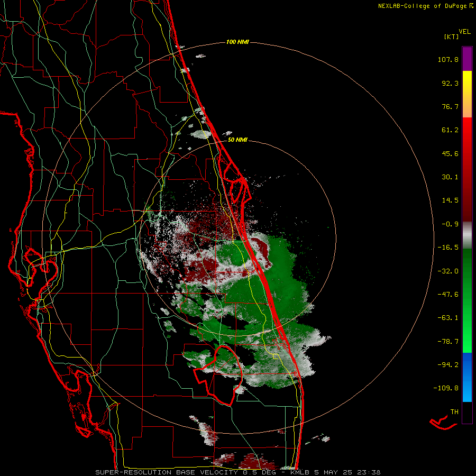Click the 61.2 velocity scale value
The image size is (476, 476).
[x=450, y=130]
